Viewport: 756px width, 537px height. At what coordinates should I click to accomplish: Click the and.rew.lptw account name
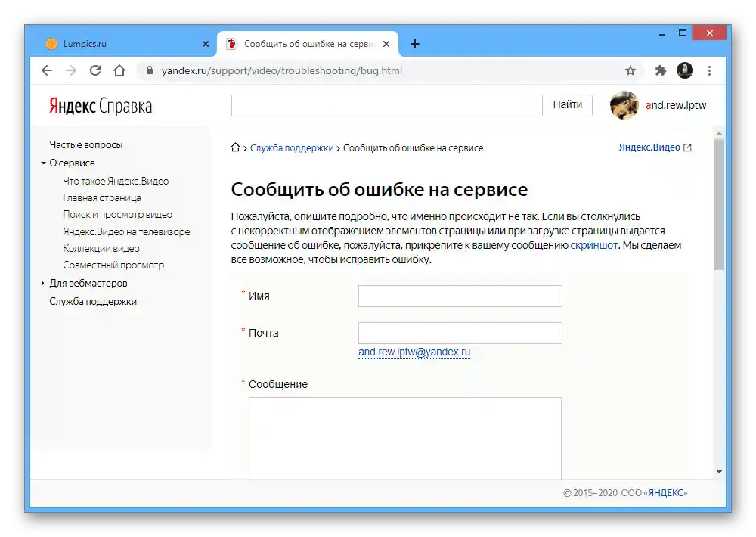tap(676, 105)
